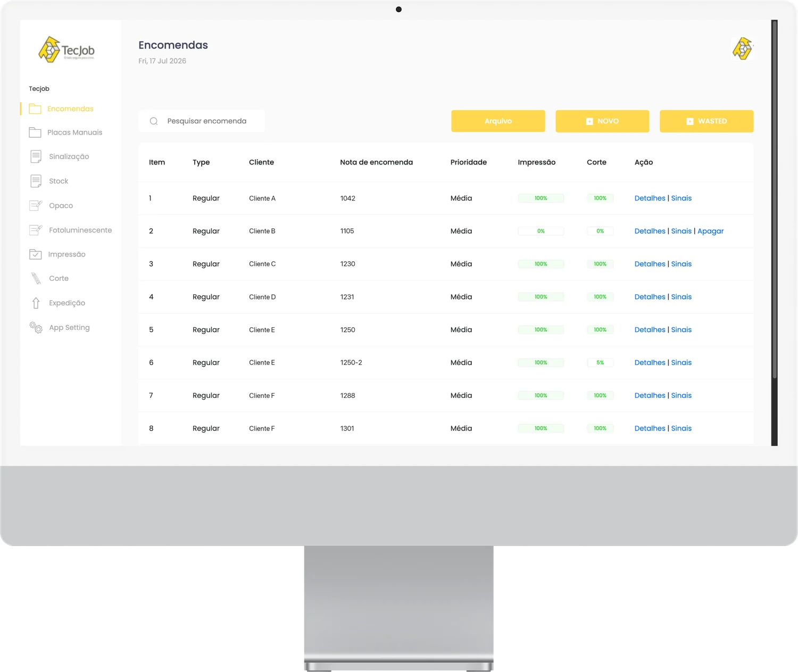Click the user avatar logo top right
Image resolution: width=798 pixels, height=672 pixels.
[742, 48]
